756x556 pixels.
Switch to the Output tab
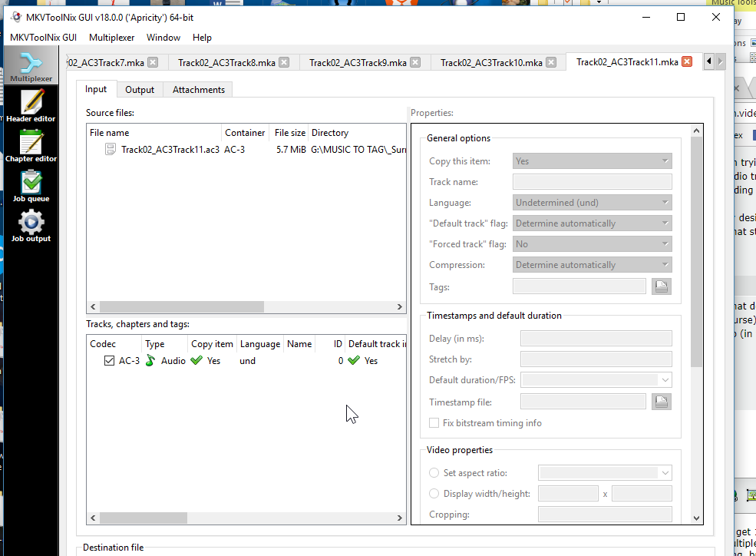[140, 90]
